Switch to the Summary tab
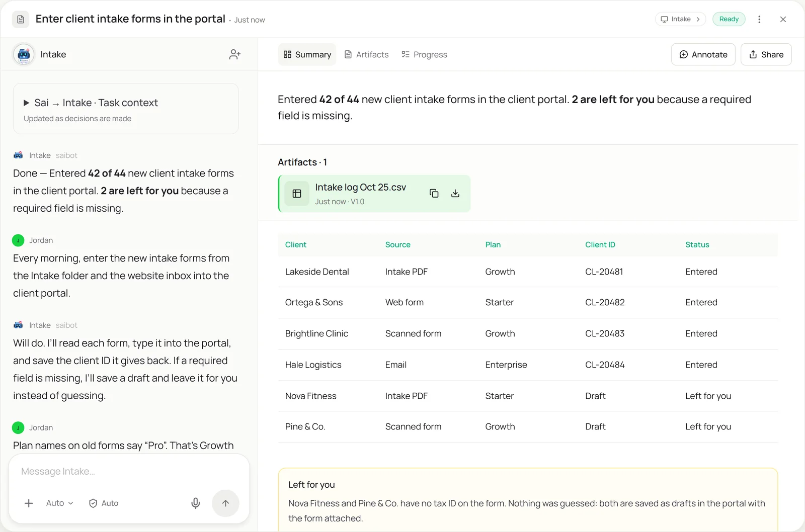 [x=307, y=54]
